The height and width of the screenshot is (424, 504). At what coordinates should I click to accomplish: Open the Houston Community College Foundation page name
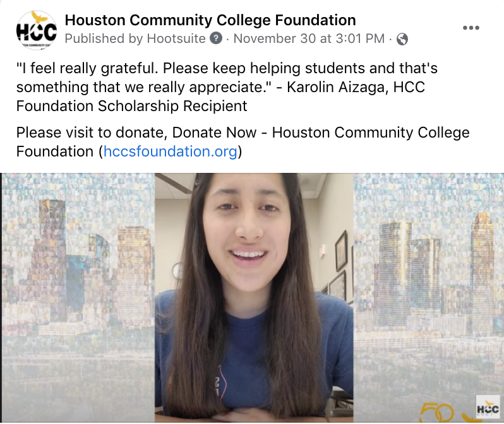pos(210,20)
